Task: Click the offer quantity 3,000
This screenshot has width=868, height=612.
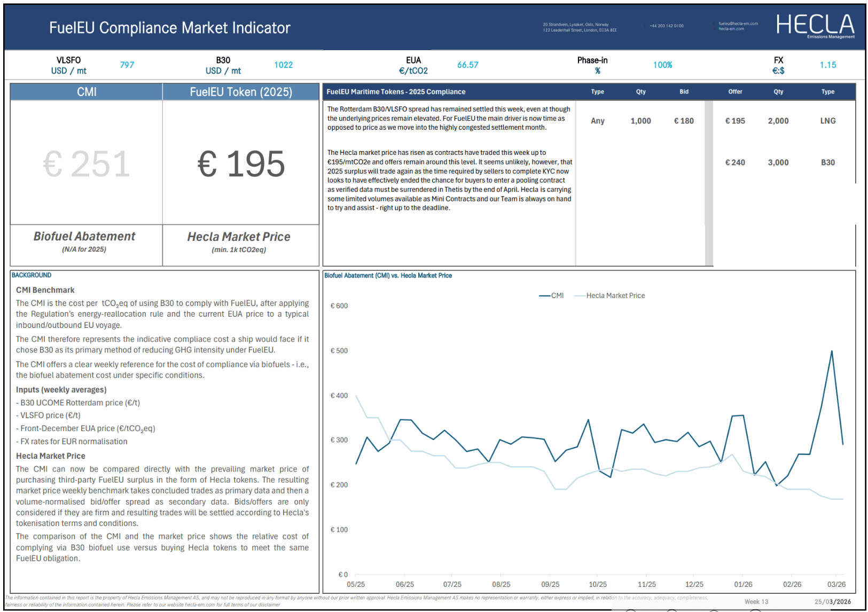Action: tap(778, 163)
